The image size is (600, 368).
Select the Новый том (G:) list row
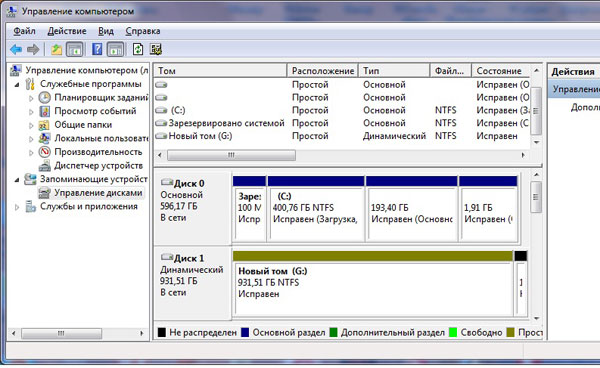tap(343, 136)
